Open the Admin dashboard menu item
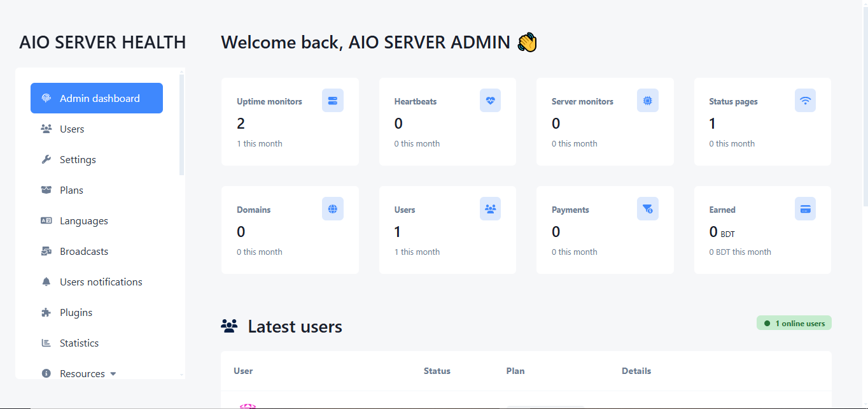The width and height of the screenshot is (868, 409). click(x=97, y=99)
